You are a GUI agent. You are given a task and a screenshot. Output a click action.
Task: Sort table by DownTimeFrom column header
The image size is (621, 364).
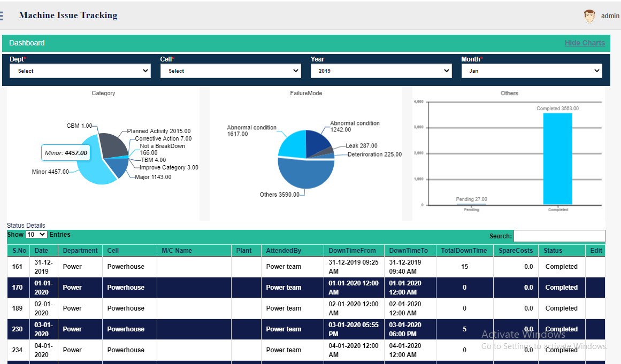[354, 251]
